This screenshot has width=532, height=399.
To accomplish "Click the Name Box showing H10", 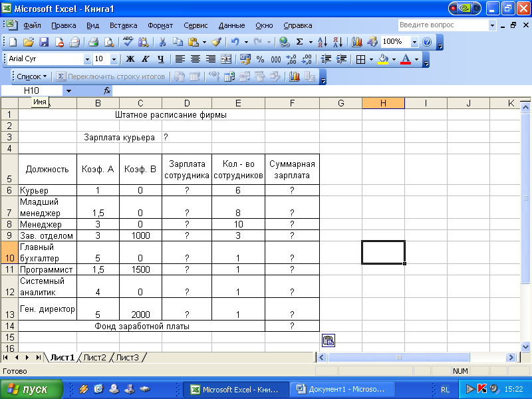I will pos(31,90).
